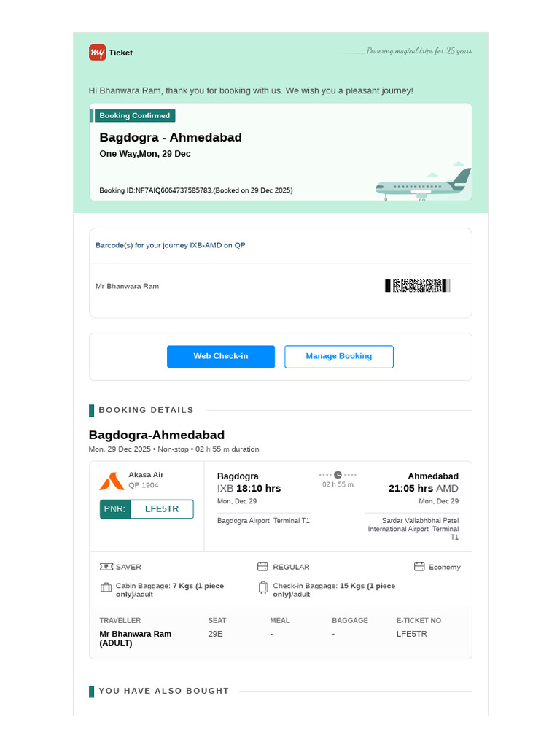
Task: Click the PNR code LFE5TR box
Action: tap(147, 508)
